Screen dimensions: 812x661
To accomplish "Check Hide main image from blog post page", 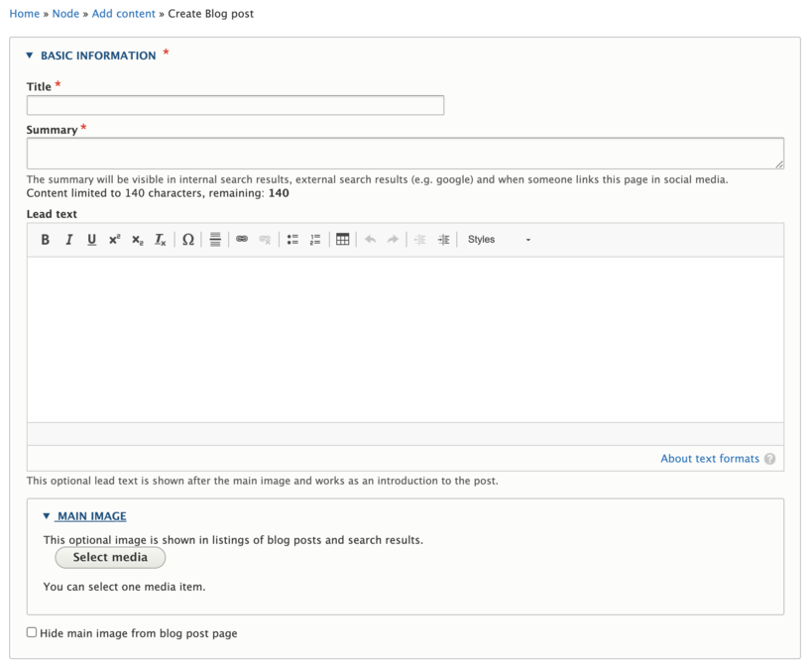I will [x=32, y=632].
